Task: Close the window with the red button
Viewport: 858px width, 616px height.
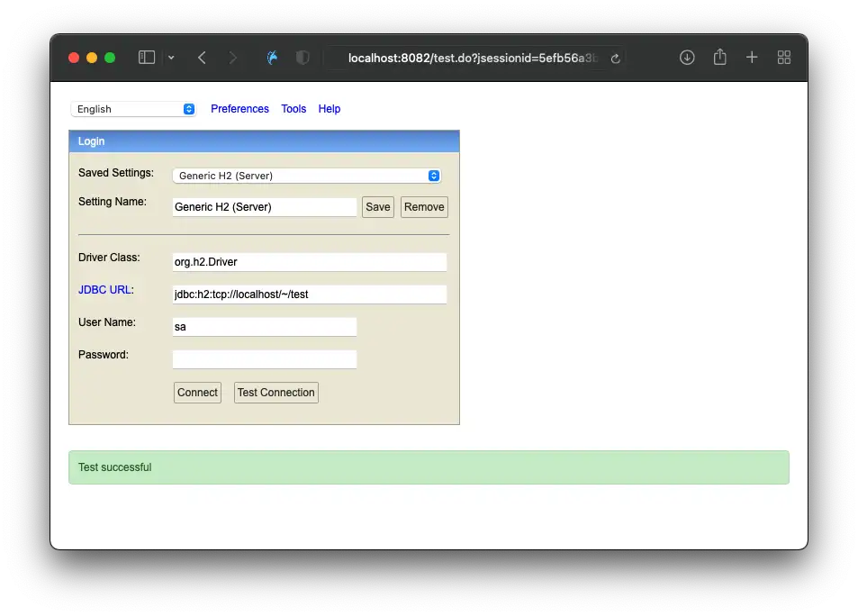Action: point(74,58)
